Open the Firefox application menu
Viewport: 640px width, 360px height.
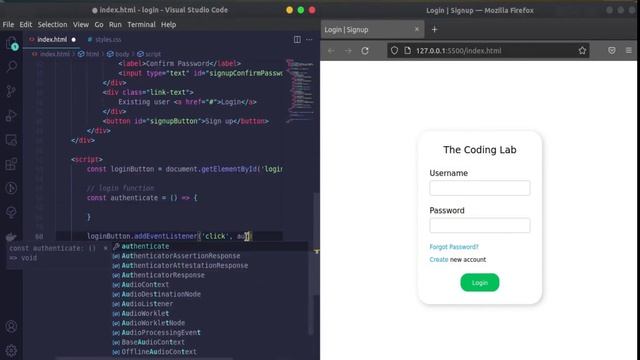click(629, 51)
